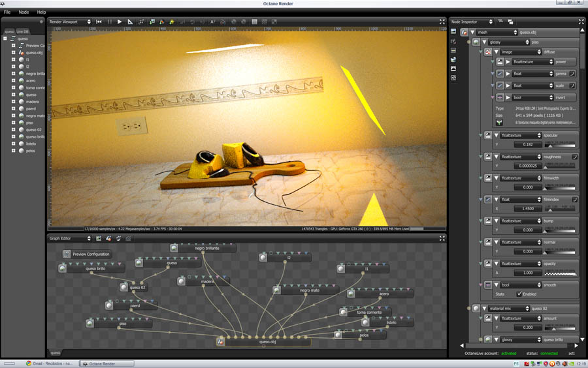588x368 pixels.
Task: Click the mesh node icon beside queso.obj
Action: click(464, 32)
